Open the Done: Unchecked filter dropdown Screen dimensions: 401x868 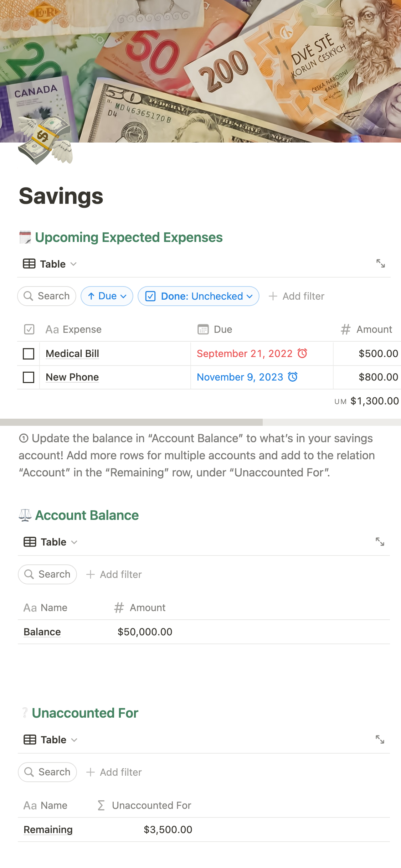pyautogui.click(x=199, y=296)
